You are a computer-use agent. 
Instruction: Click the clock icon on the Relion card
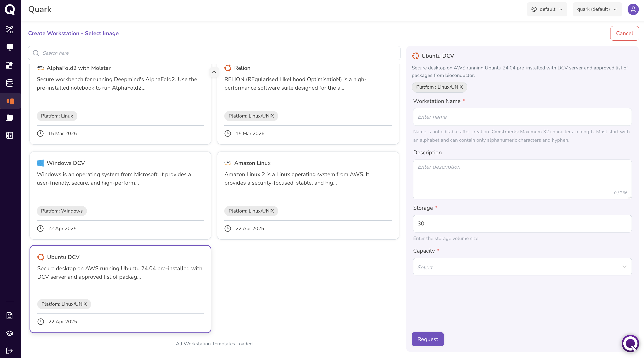tap(228, 133)
